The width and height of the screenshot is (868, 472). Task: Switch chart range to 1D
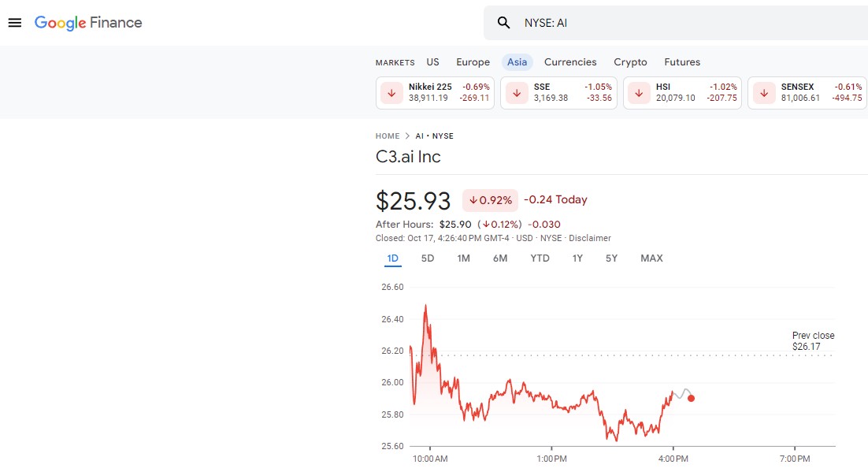392,258
